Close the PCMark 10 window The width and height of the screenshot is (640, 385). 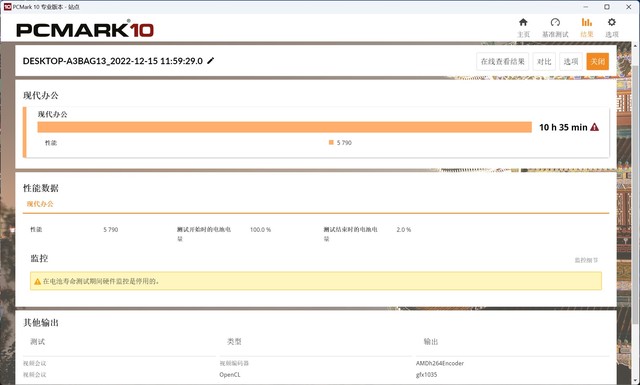pos(629,7)
